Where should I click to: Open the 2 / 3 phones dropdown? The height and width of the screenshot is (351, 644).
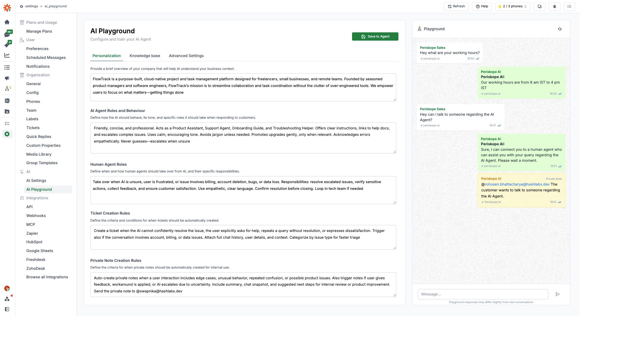pyautogui.click(x=513, y=6)
